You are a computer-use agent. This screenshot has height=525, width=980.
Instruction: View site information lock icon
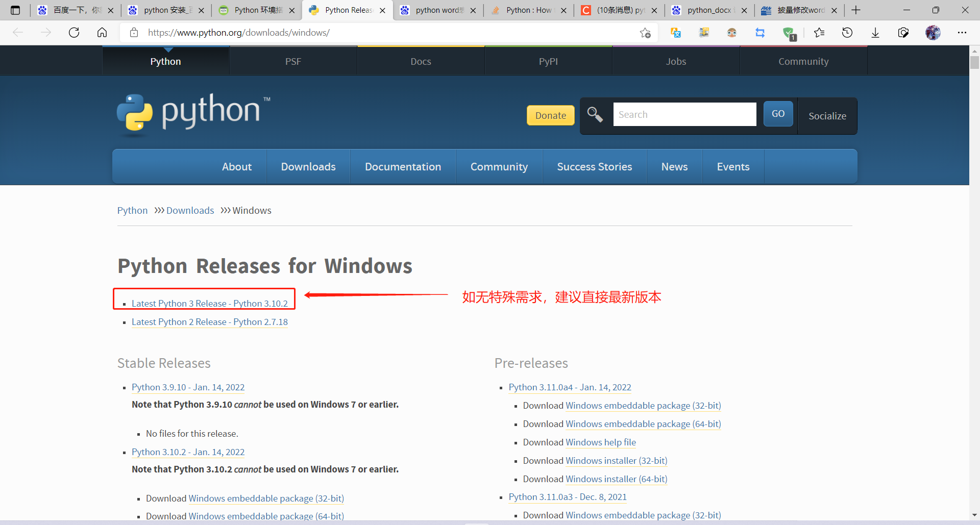pos(134,33)
